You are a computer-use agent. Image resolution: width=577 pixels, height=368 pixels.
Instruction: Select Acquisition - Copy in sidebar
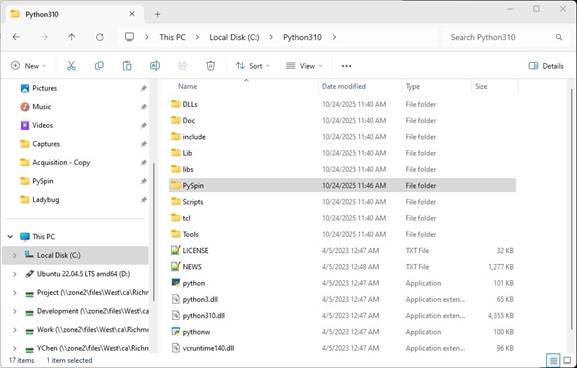tap(61, 163)
